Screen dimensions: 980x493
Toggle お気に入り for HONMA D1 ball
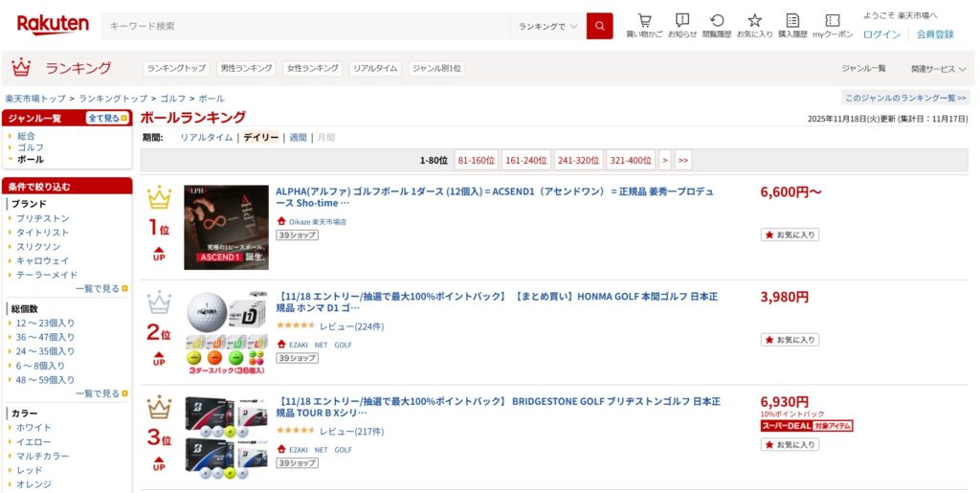click(x=790, y=340)
